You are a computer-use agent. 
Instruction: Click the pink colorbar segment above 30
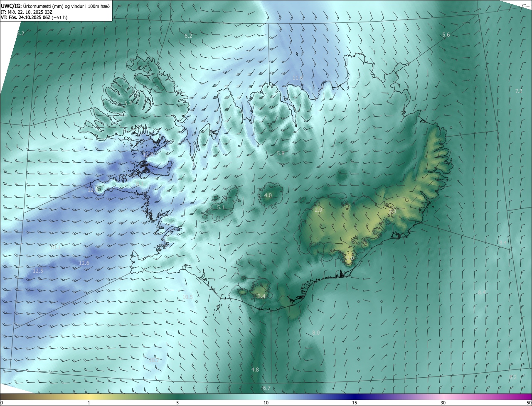[443, 396]
